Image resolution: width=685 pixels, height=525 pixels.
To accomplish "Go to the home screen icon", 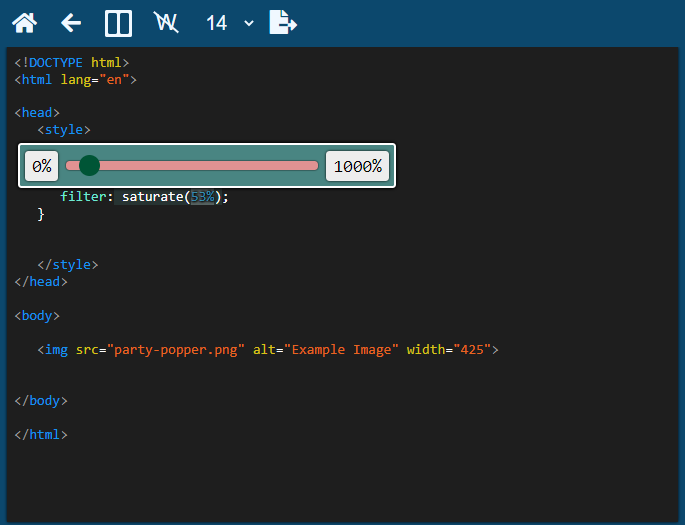I will click(x=24, y=23).
